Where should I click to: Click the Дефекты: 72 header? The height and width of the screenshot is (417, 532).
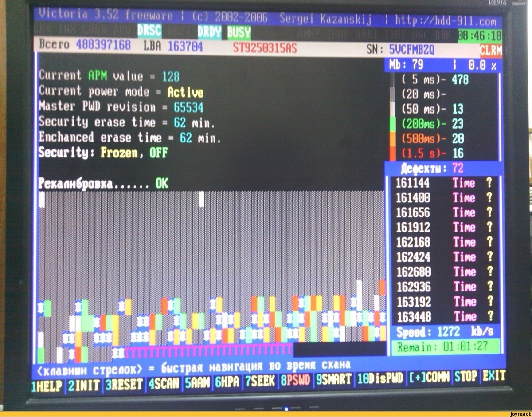pos(432,169)
